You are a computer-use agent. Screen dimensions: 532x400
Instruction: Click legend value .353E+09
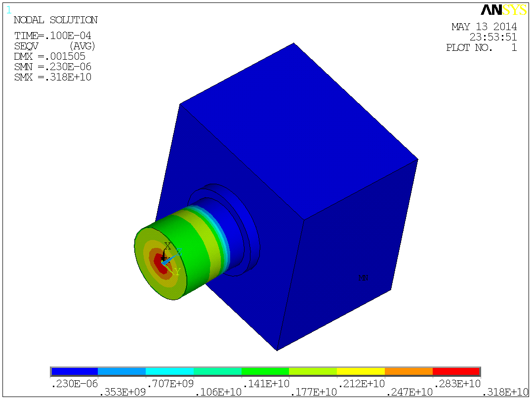click(123, 393)
